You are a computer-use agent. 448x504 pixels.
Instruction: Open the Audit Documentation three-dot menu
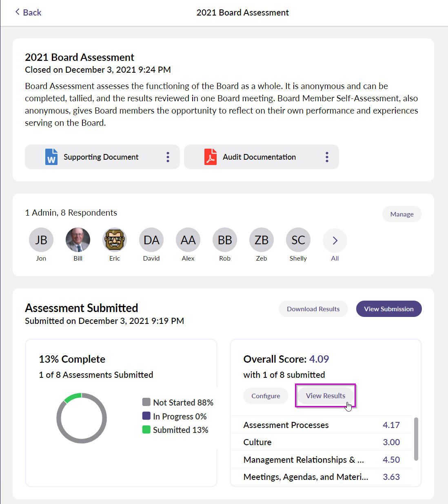pyautogui.click(x=327, y=157)
